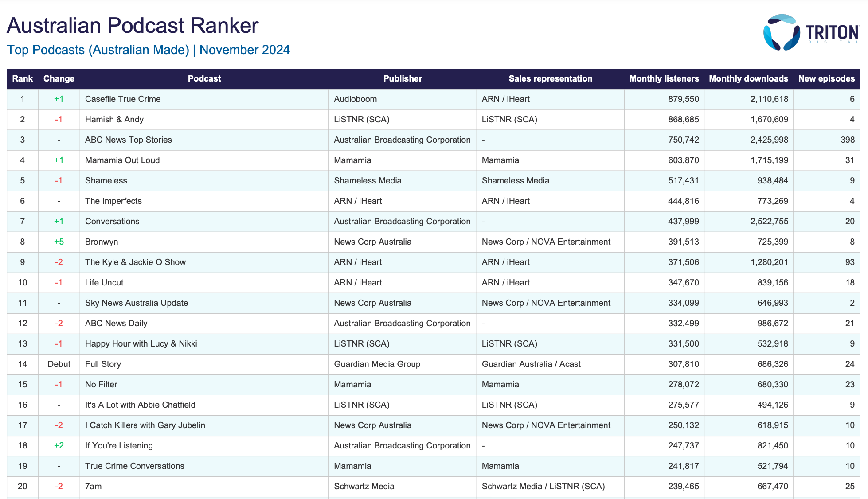Click the Guardian Media Group publisher cell
Image resolution: width=868 pixels, height=499 pixels.
point(403,364)
